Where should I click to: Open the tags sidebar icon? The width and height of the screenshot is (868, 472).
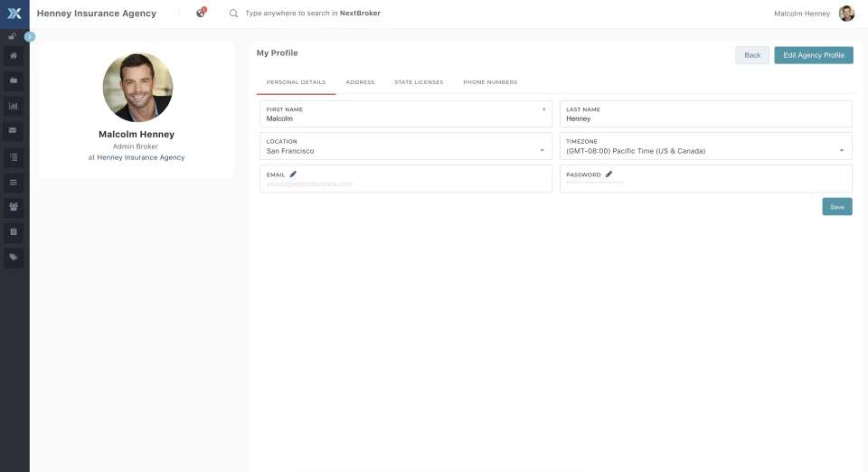coord(14,258)
